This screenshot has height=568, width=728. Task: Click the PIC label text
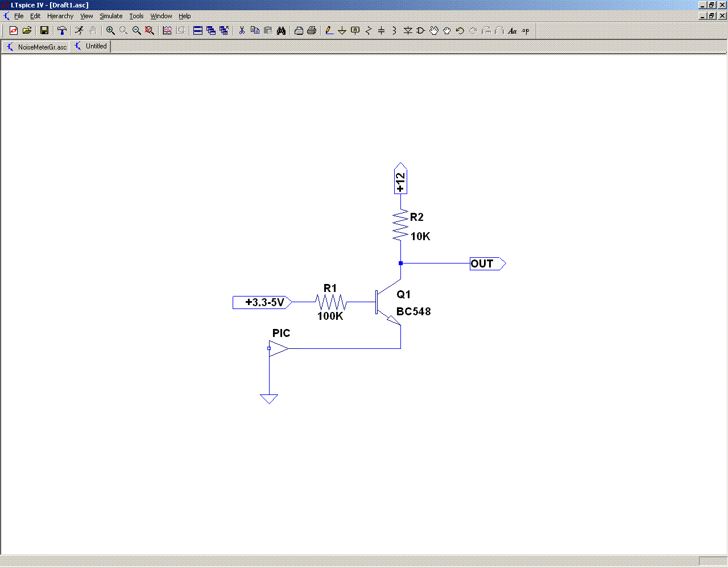pyautogui.click(x=281, y=334)
